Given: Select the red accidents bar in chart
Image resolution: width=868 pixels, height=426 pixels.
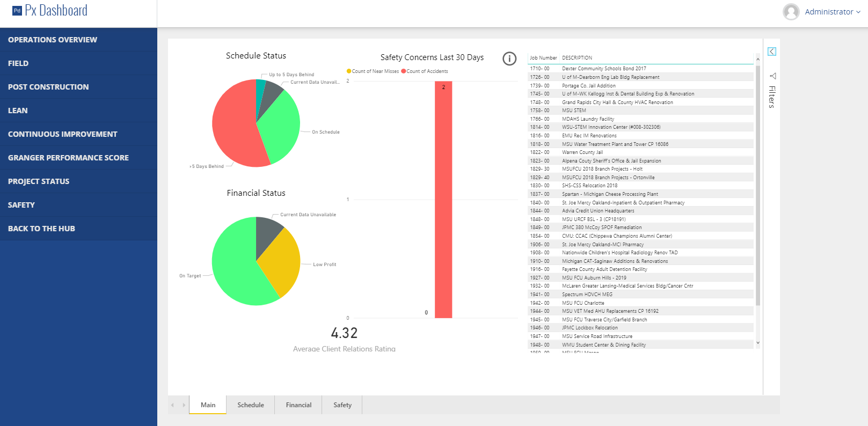Looking at the screenshot, I should pos(443,200).
